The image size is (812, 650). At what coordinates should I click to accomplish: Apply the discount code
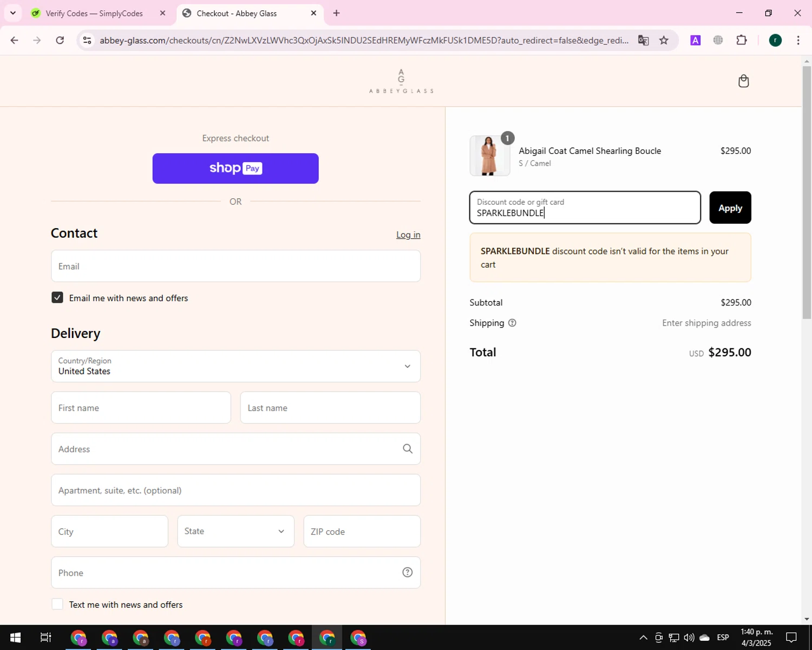[730, 207]
